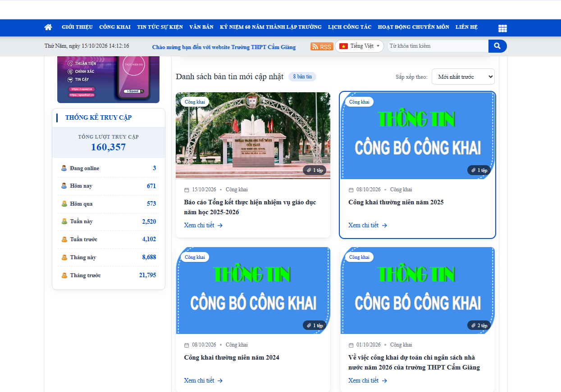
Task: Click the Tuần trước user icon
Action: (x=64, y=239)
